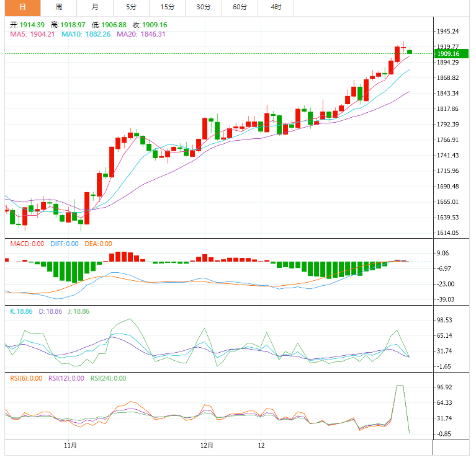Click the RSI(6) indicator label
This screenshot has height=460, width=476.
pyautogui.click(x=25, y=378)
